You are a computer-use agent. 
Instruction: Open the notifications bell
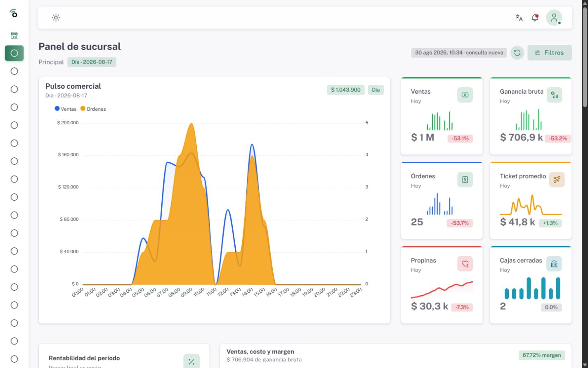[535, 17]
